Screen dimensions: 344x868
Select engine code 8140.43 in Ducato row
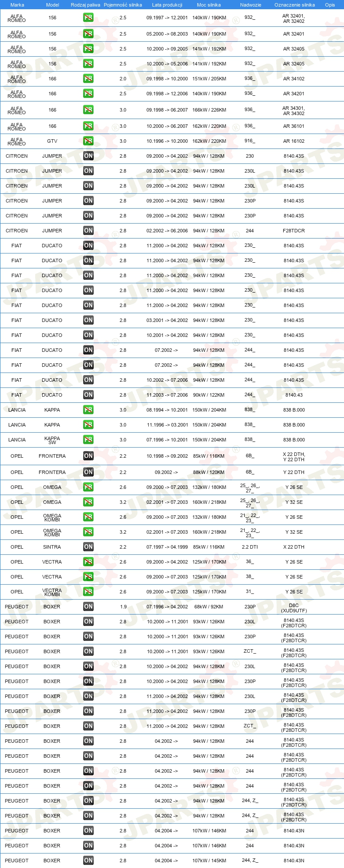tap(294, 395)
